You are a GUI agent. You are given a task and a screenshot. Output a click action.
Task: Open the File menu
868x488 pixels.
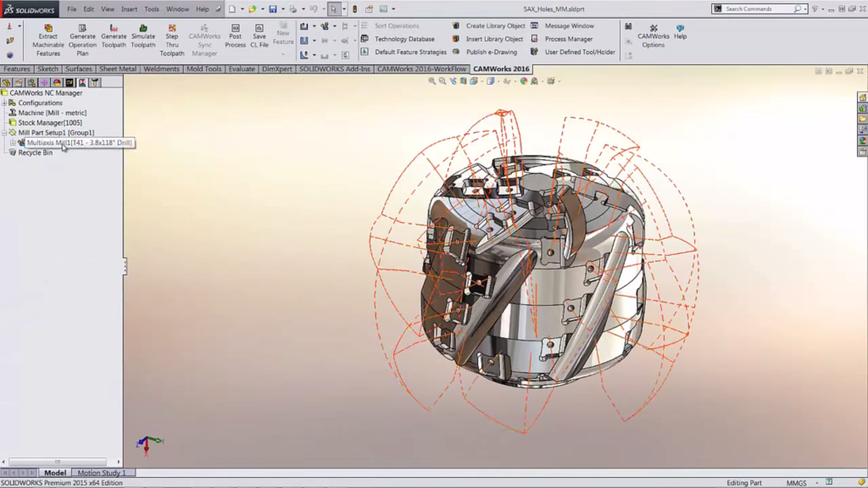[72, 8]
